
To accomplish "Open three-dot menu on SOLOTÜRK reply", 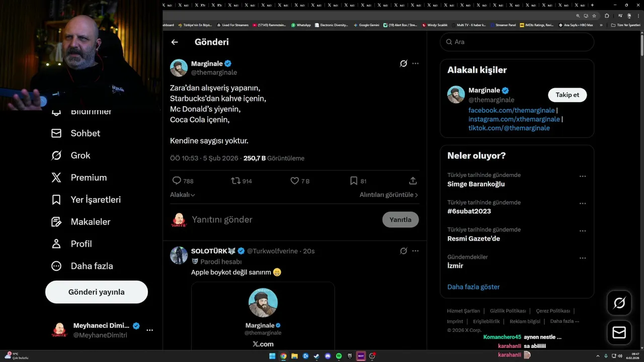I will [x=415, y=251].
